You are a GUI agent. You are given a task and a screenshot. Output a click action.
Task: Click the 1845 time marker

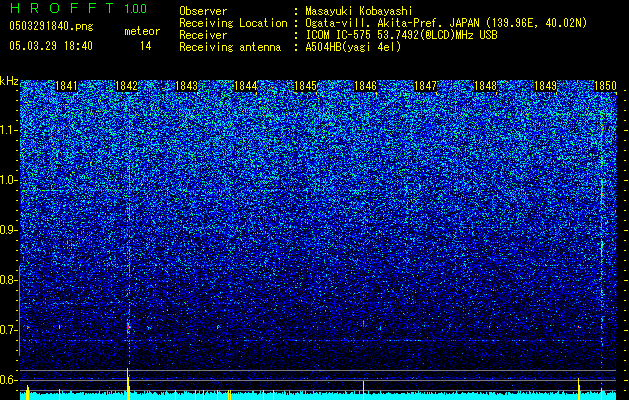[x=306, y=86]
